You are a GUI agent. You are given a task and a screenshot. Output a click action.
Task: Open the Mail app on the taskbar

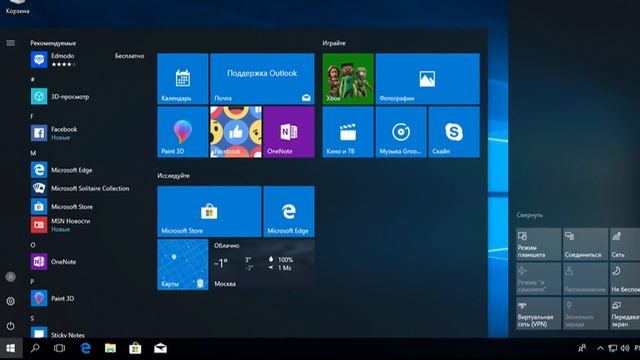point(160,348)
